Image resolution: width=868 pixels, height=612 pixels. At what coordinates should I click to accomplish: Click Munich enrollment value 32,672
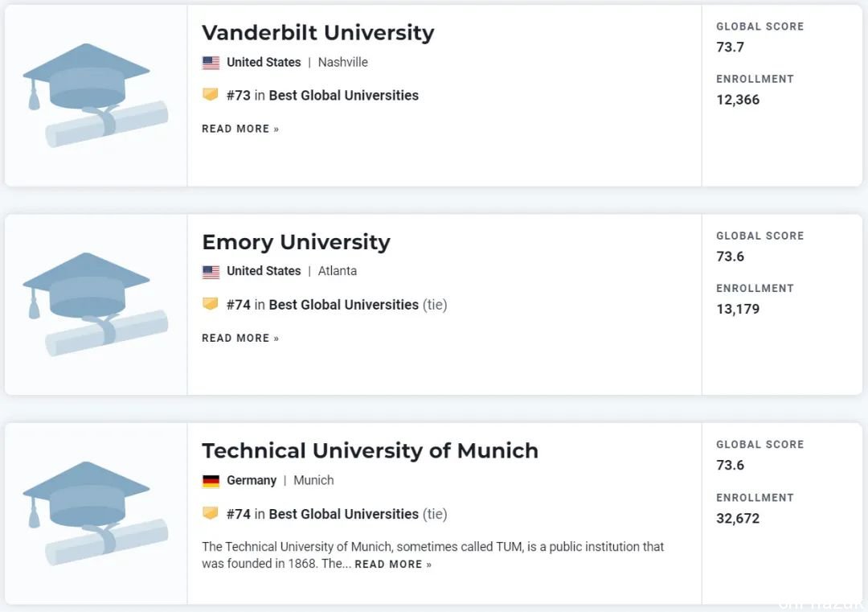click(738, 519)
